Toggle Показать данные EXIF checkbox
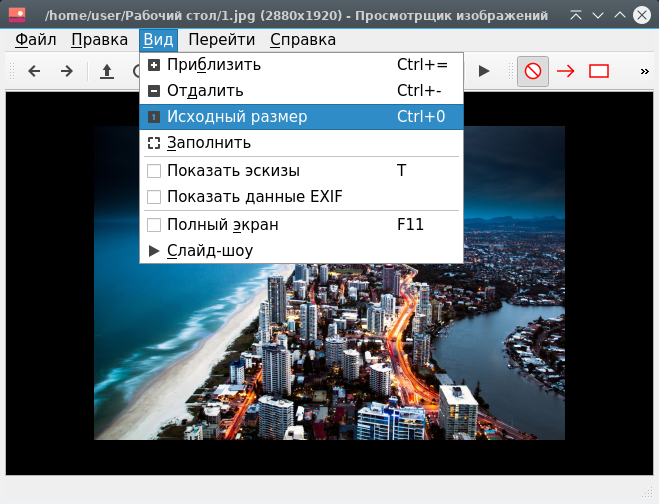Image resolution: width=659 pixels, height=504 pixels. (x=154, y=197)
